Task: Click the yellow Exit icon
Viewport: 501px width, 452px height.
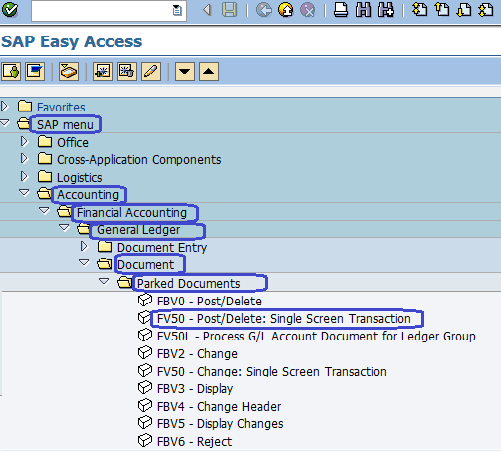Action: pyautogui.click(x=286, y=10)
